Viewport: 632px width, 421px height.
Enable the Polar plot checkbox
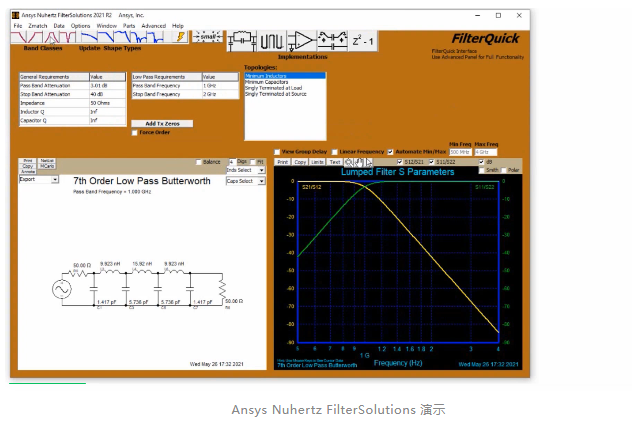tap(503, 170)
